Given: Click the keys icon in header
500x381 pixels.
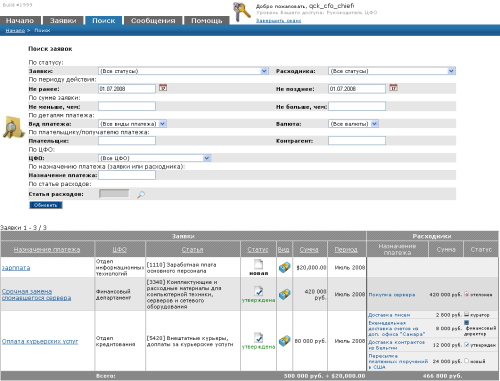Looking at the screenshot, I should pos(242,12).
